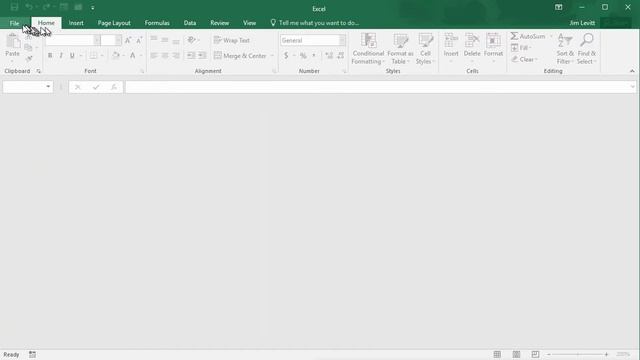Switch to Page Break Preview icon
The image size is (640, 360).
(535, 354)
